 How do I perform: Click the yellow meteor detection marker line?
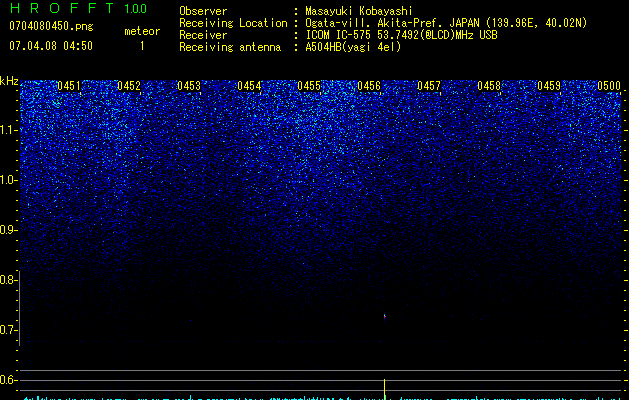point(385,389)
